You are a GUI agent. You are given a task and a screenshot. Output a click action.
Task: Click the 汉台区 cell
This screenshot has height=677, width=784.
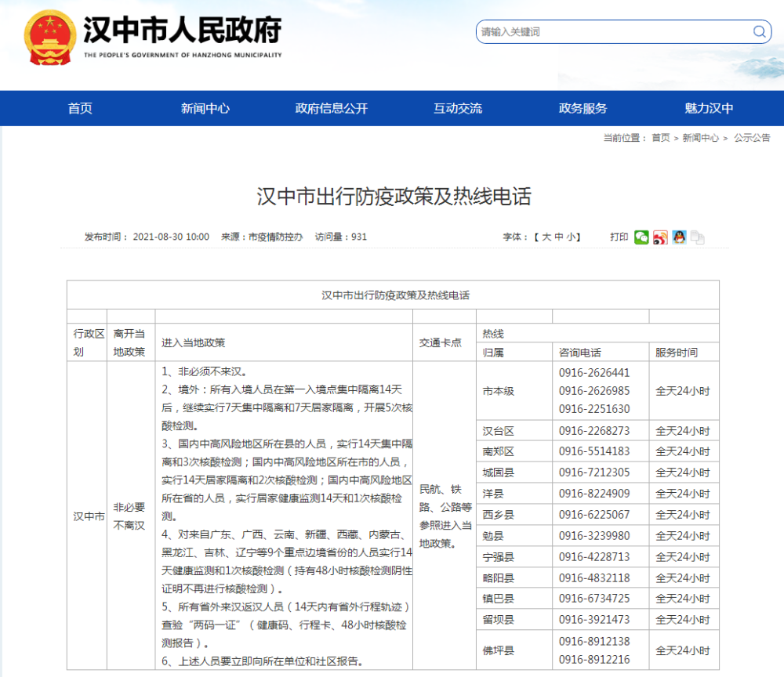pyautogui.click(x=514, y=431)
